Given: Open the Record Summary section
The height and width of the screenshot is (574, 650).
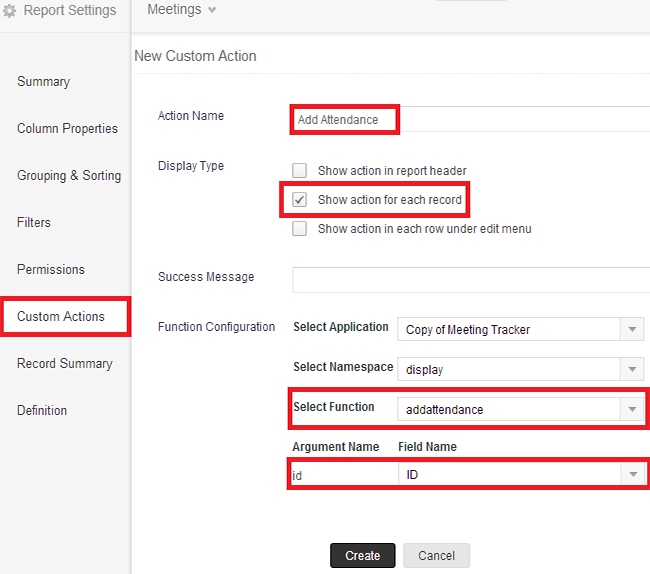Looking at the screenshot, I should [64, 364].
